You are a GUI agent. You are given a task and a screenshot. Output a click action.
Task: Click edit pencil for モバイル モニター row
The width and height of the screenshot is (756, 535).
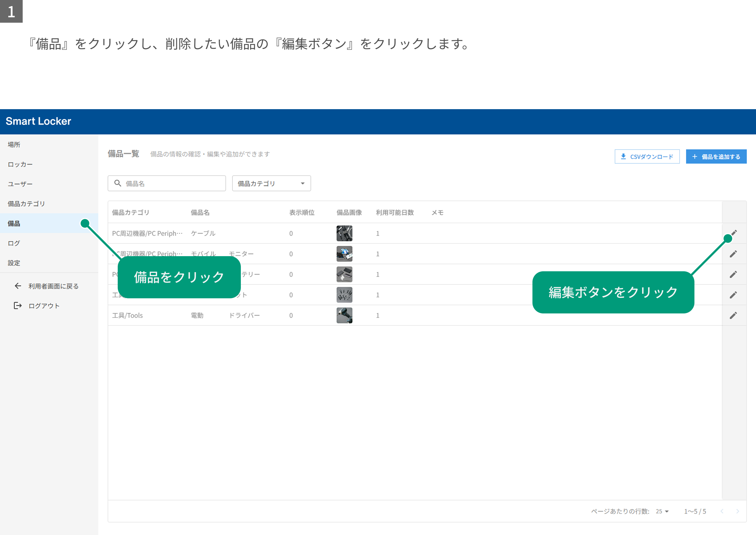[x=733, y=254]
